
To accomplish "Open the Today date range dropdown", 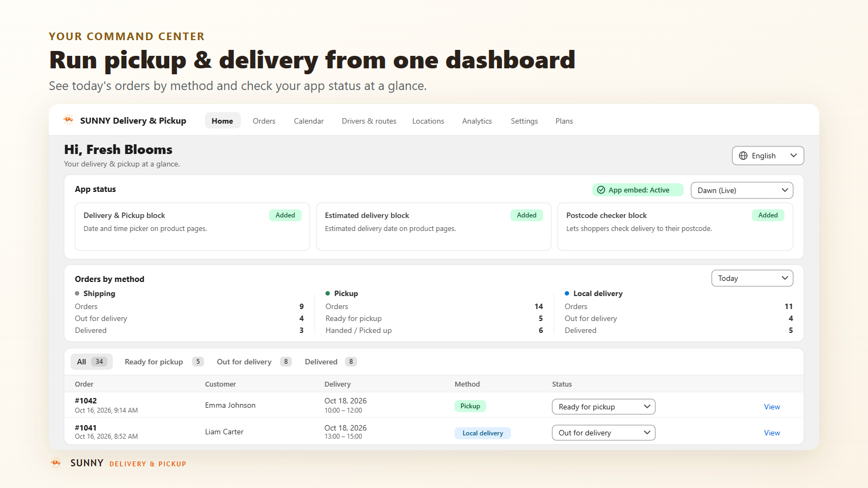I will click(x=752, y=278).
